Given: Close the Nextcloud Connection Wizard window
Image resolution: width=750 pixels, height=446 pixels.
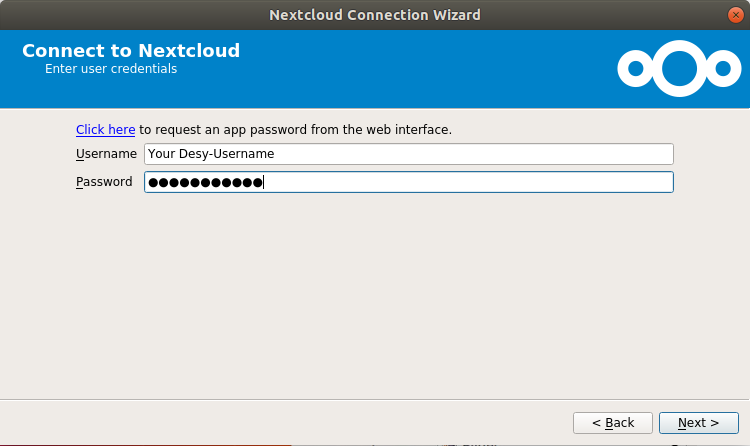Looking at the screenshot, I should pos(736,15).
